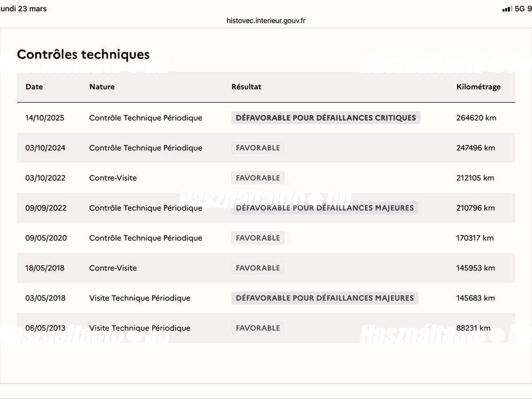Tap the cellular signal bars icon

click(x=507, y=9)
